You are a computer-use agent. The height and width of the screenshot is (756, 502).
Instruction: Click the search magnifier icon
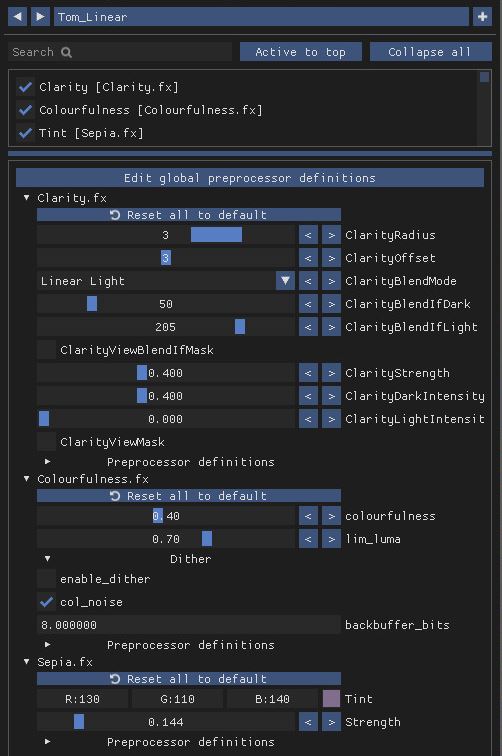(x=67, y=52)
